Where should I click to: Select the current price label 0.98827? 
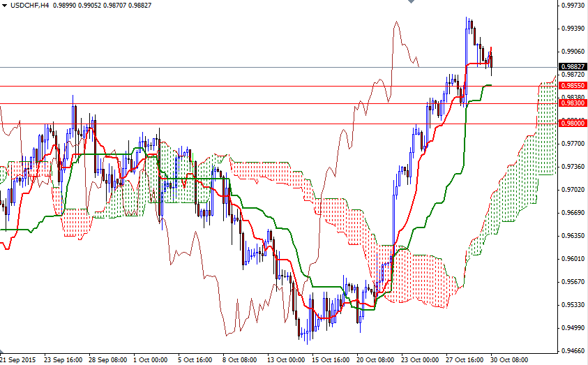pos(573,67)
